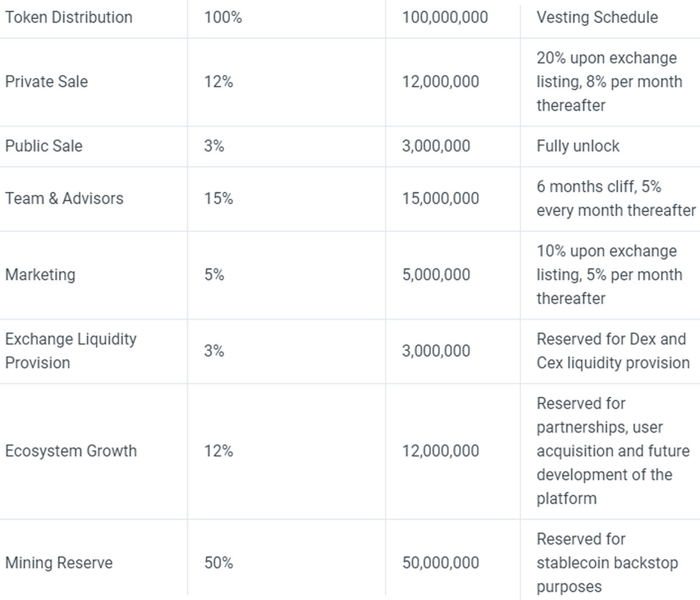Click the Dex and Cex liquidity text

(x=612, y=350)
